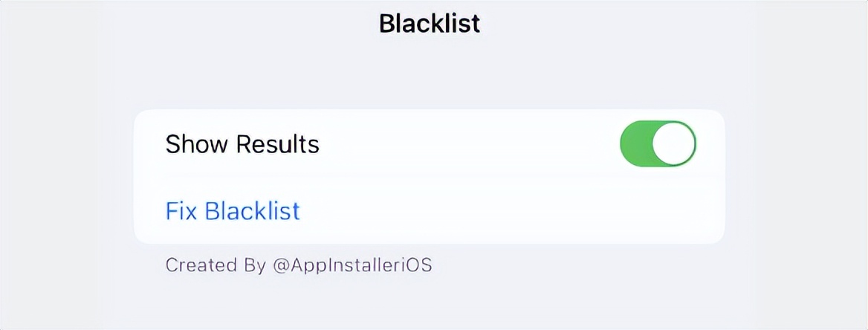Click the Show Results row between label and switch
Screen dimensions: 868x330
click(x=468, y=143)
